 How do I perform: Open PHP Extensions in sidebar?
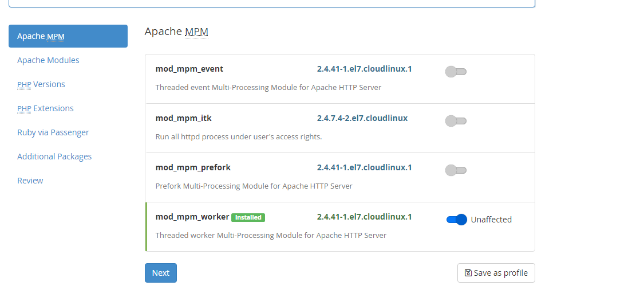pyautogui.click(x=45, y=108)
